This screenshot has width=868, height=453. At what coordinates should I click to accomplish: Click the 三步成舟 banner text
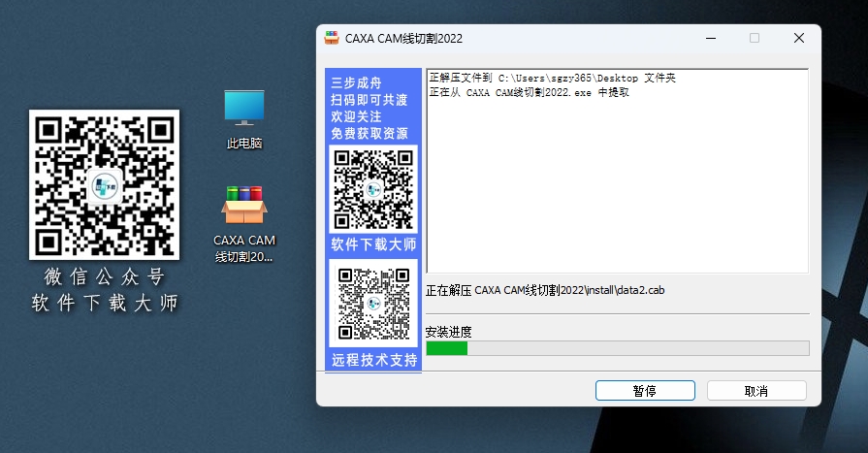point(357,83)
